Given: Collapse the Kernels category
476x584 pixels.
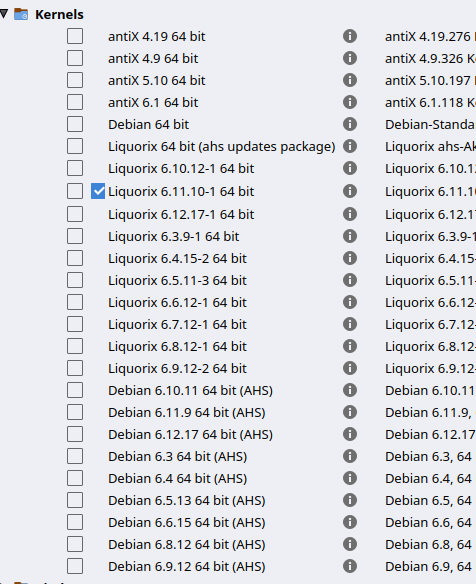Looking at the screenshot, I should [x=4, y=14].
